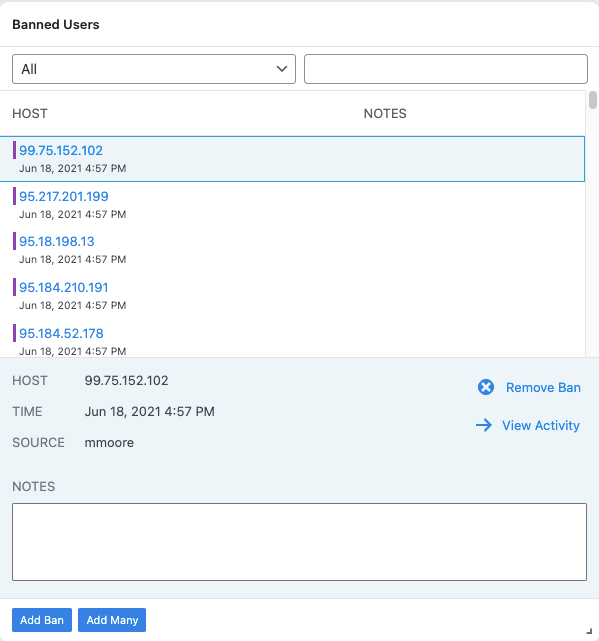The image size is (599, 641).
Task: Select banned host 95.18.198.13
Action: pyautogui.click(x=292, y=250)
